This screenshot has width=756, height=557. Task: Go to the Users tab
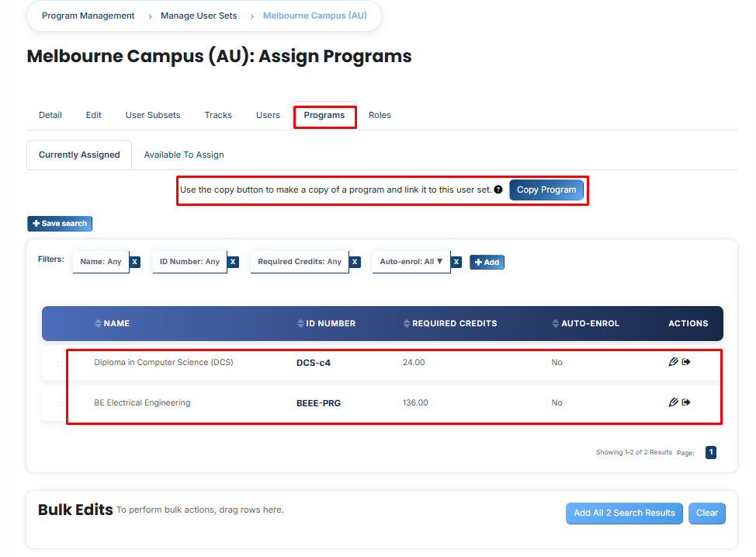coord(268,115)
